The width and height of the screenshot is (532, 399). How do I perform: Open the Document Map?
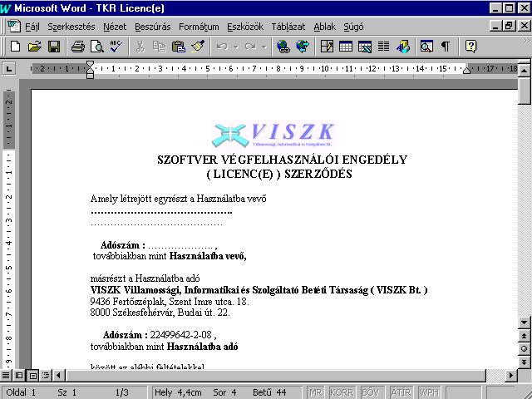click(x=426, y=47)
